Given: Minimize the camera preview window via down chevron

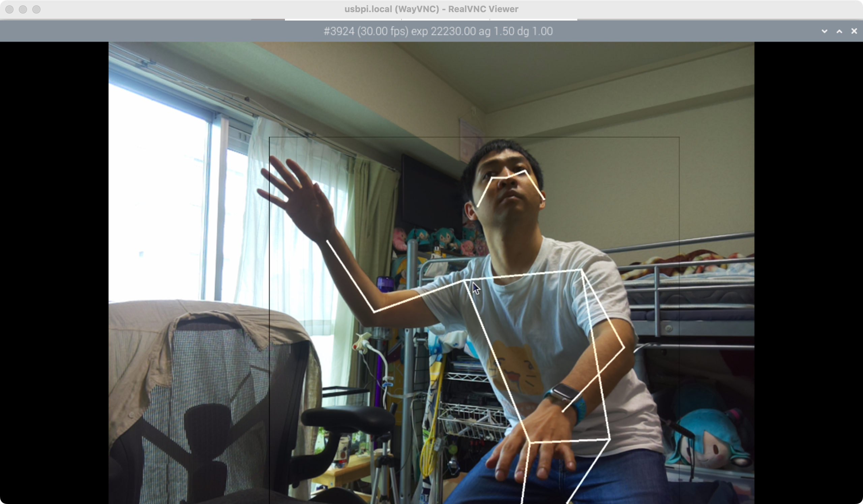Looking at the screenshot, I should [x=824, y=31].
